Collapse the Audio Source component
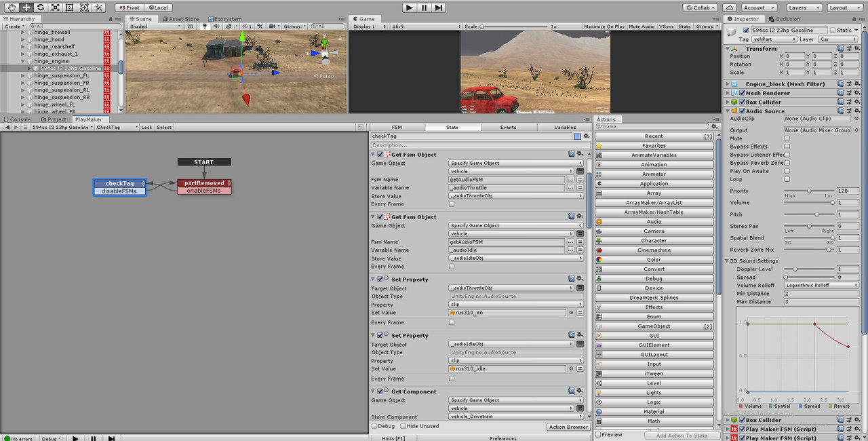The height and width of the screenshot is (441, 868). (729, 111)
